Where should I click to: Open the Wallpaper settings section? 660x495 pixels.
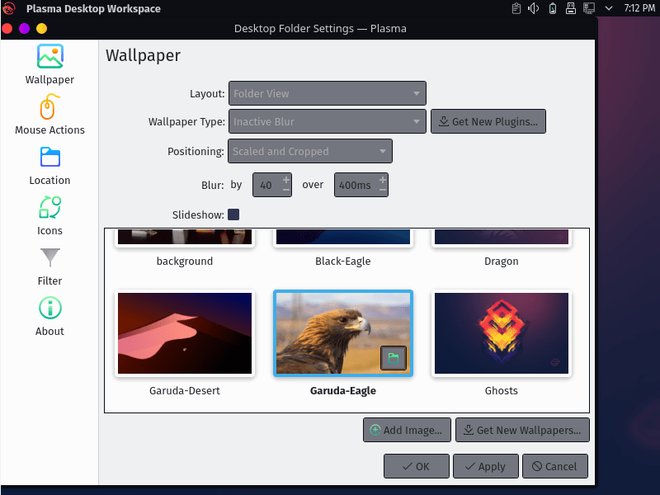coord(50,65)
